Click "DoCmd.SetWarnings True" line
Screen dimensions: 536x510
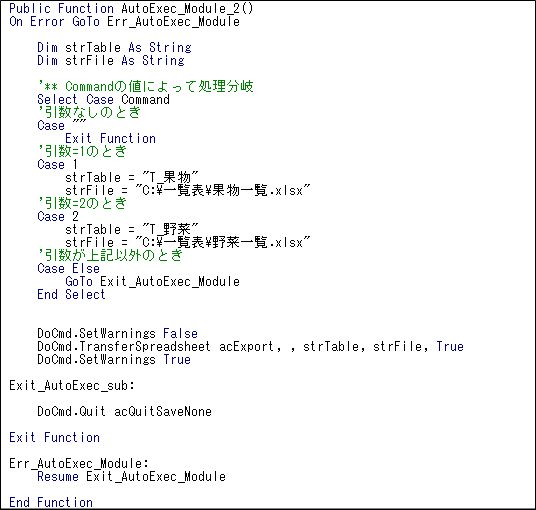[x=114, y=359]
